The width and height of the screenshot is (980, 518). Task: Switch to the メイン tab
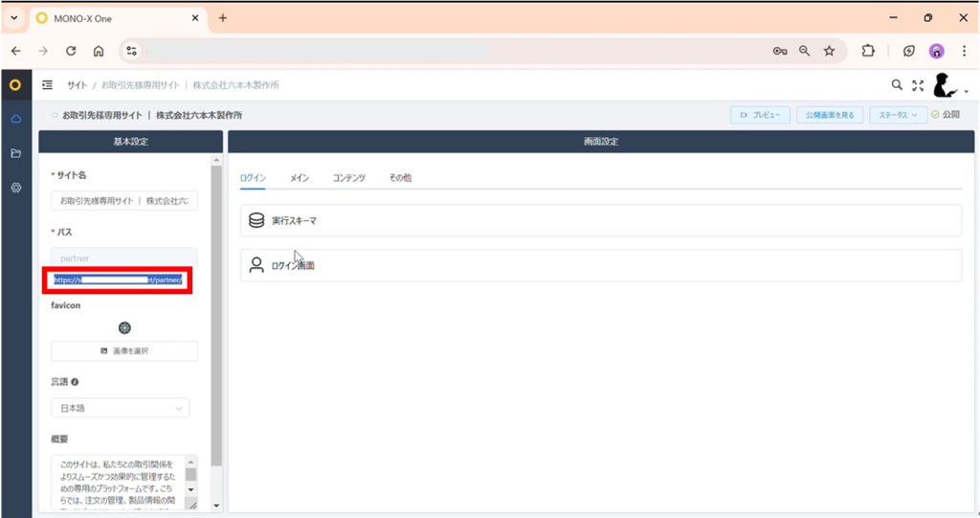[300, 178]
